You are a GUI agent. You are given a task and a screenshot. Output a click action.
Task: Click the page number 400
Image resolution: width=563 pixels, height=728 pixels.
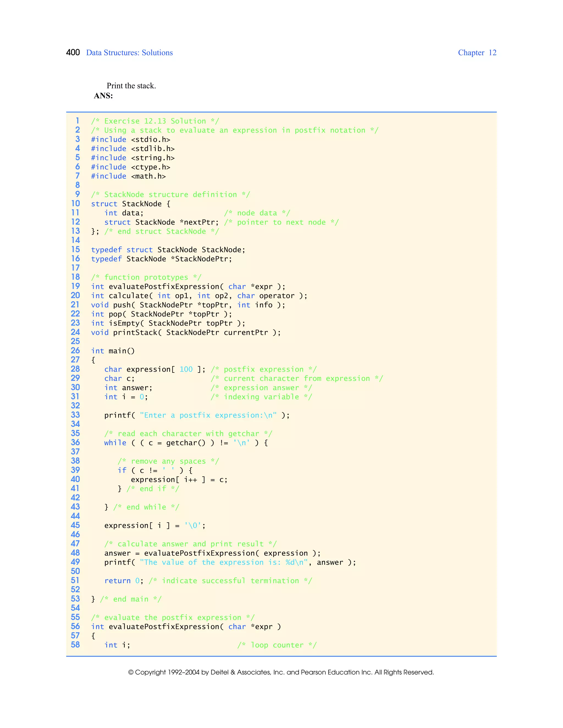pos(73,52)
